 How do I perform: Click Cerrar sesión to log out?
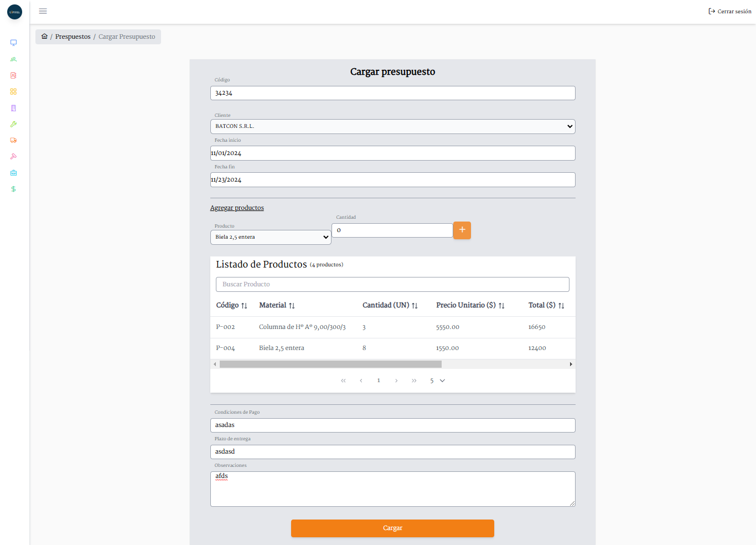(x=729, y=11)
